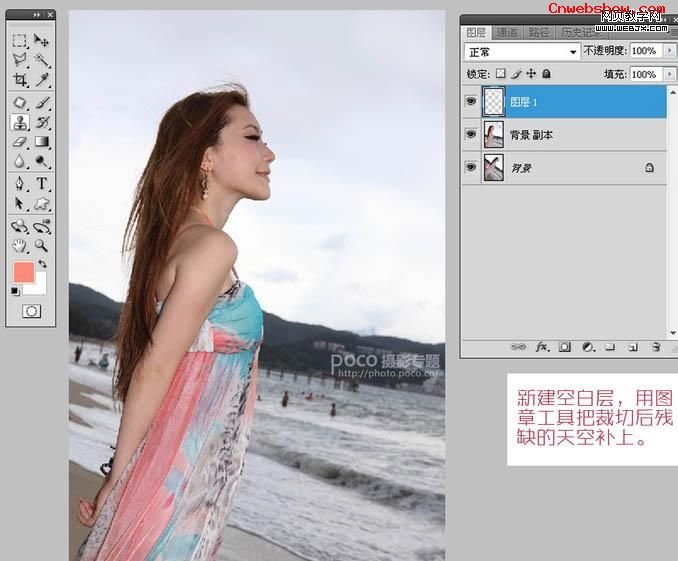Switch to the 通道 channels tab
The width and height of the screenshot is (678, 561).
pyautogui.click(x=507, y=32)
